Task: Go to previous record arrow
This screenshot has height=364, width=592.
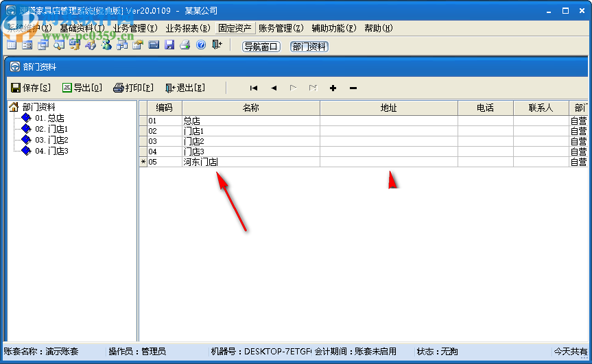Action: [x=274, y=88]
